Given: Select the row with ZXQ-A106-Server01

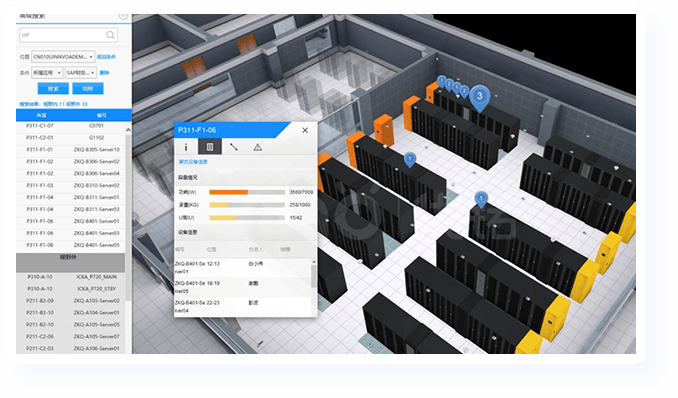Looking at the screenshot, I should pyautogui.click(x=71, y=348).
